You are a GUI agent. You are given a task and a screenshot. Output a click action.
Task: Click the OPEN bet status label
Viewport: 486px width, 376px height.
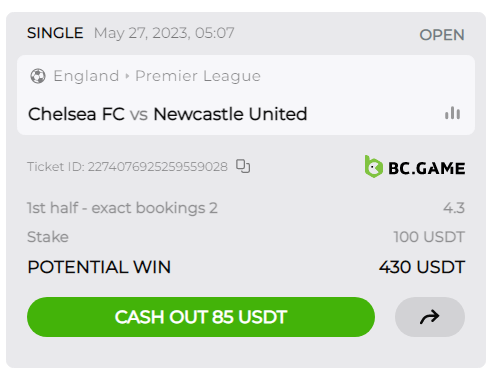[x=442, y=35]
